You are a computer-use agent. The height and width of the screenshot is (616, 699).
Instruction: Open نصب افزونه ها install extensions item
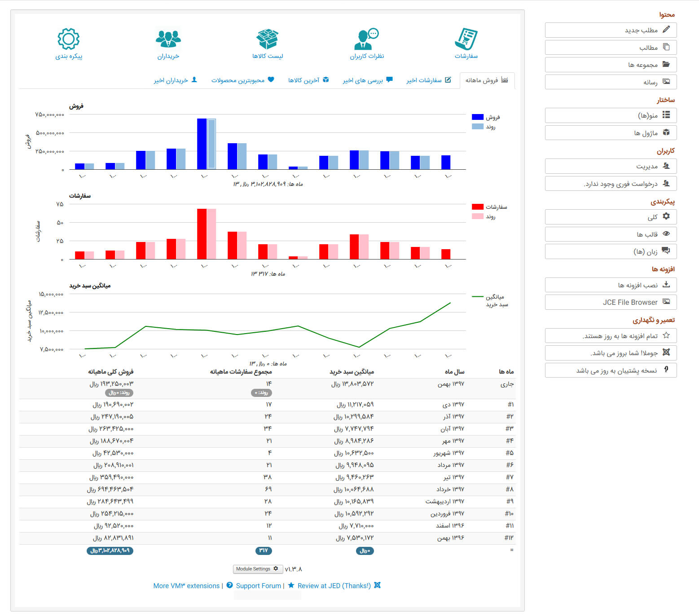611,285
